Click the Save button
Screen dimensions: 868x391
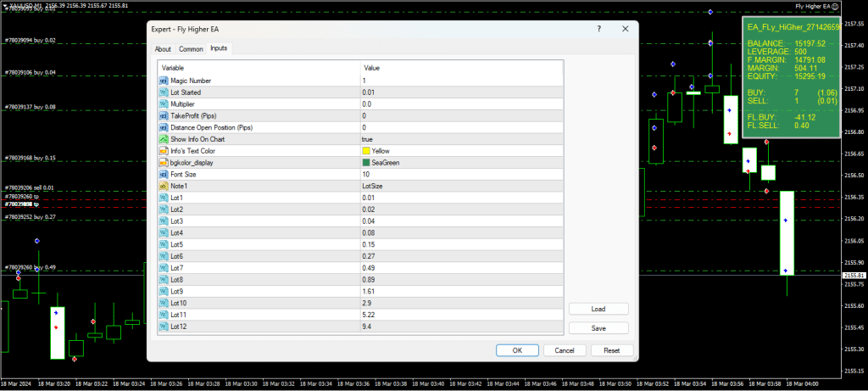tap(598, 328)
